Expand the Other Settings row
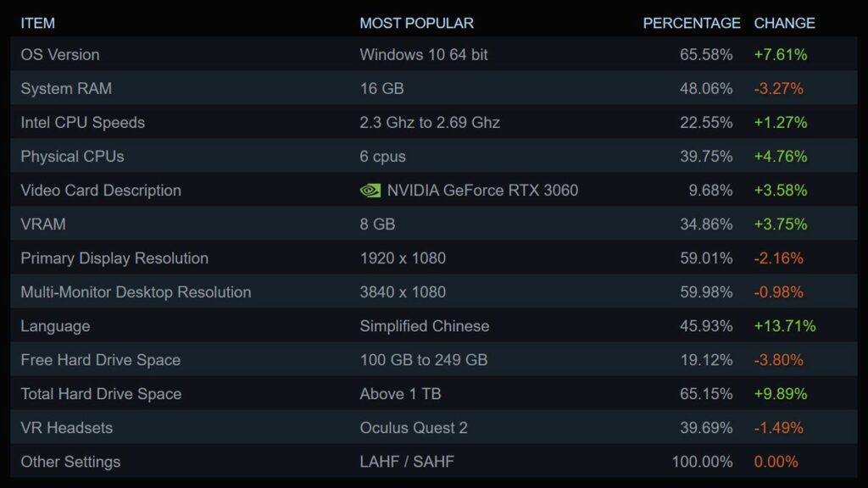The image size is (868, 488). 70,462
